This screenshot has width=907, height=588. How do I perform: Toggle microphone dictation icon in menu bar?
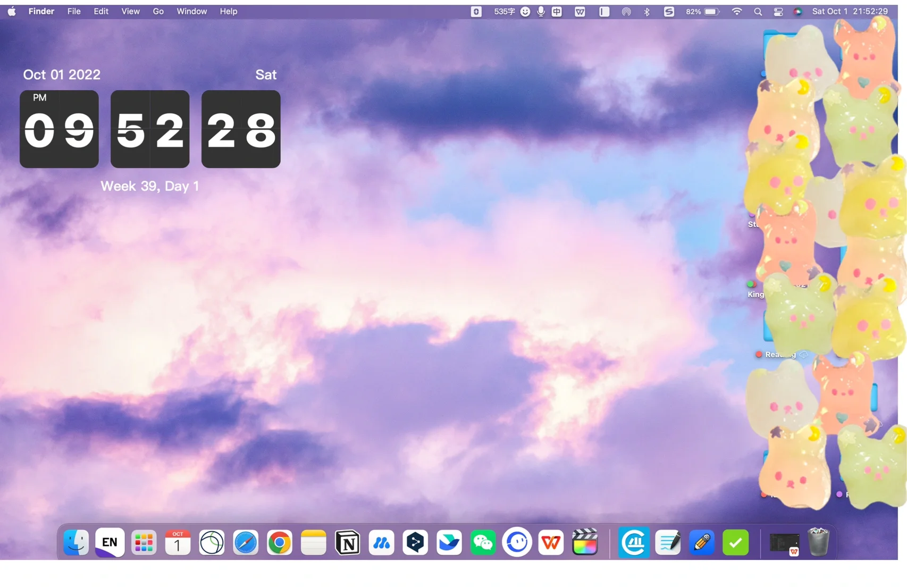541,12
